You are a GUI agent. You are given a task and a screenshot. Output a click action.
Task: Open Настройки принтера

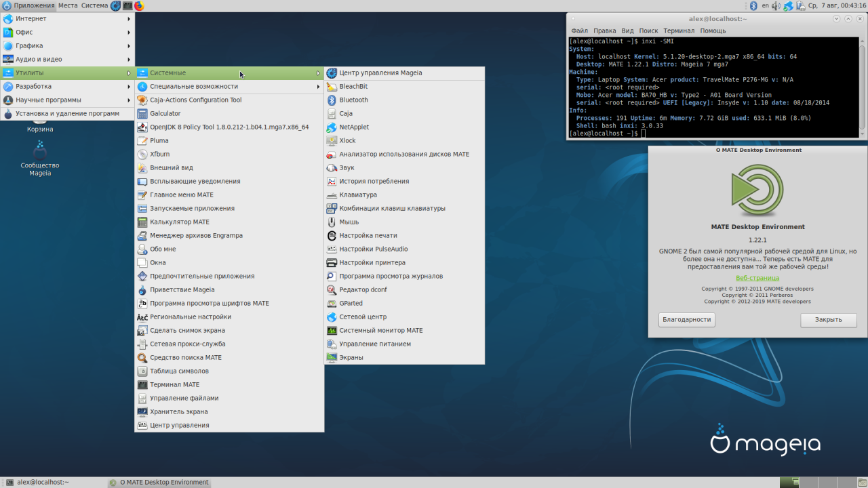pos(405,262)
